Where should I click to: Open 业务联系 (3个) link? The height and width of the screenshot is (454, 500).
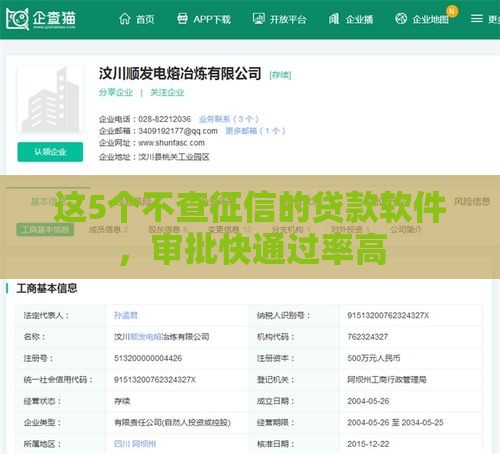[x=229, y=119]
